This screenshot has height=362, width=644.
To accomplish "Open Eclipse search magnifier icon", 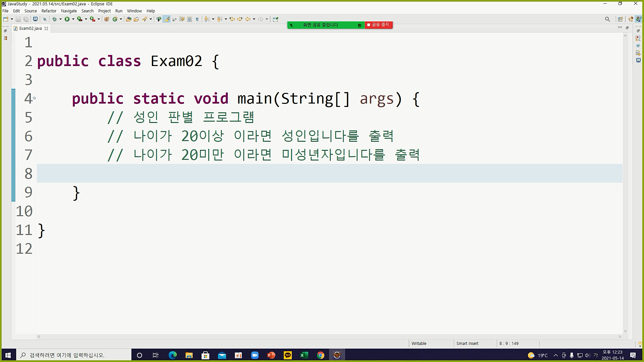I will pos(607,19).
